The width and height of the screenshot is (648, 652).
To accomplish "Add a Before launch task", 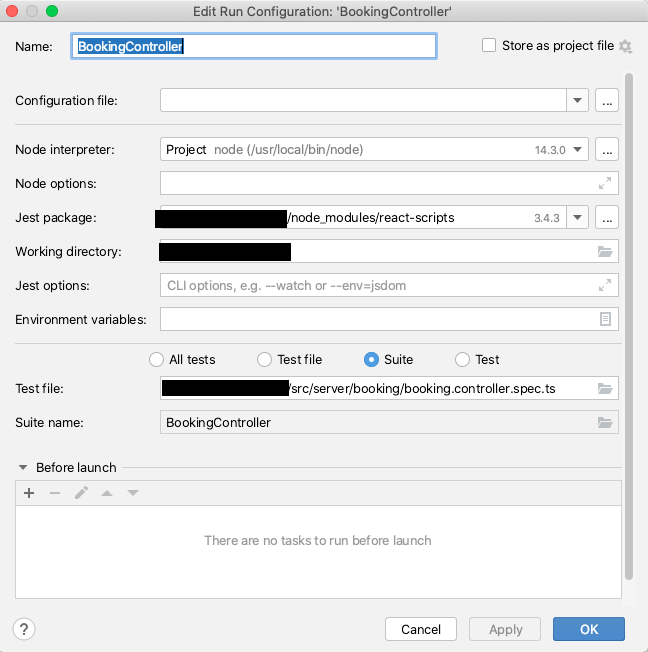I will click(29, 493).
